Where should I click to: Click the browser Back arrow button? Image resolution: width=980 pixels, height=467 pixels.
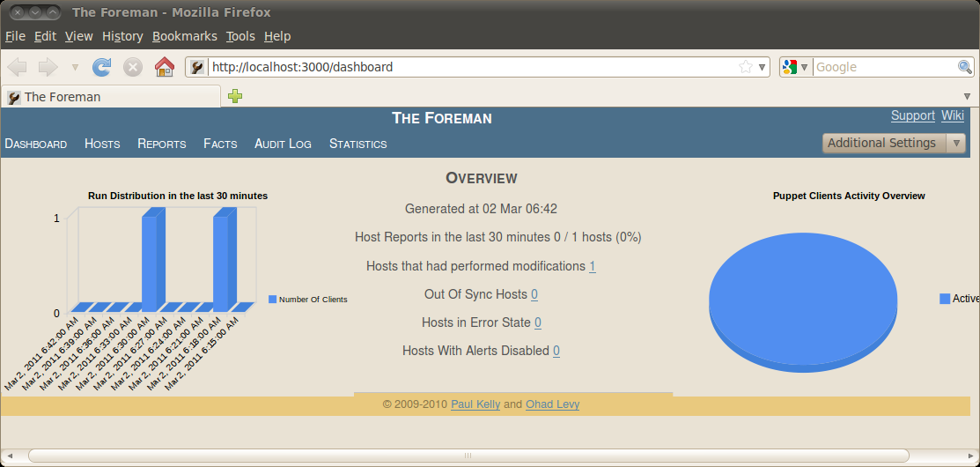click(x=17, y=67)
